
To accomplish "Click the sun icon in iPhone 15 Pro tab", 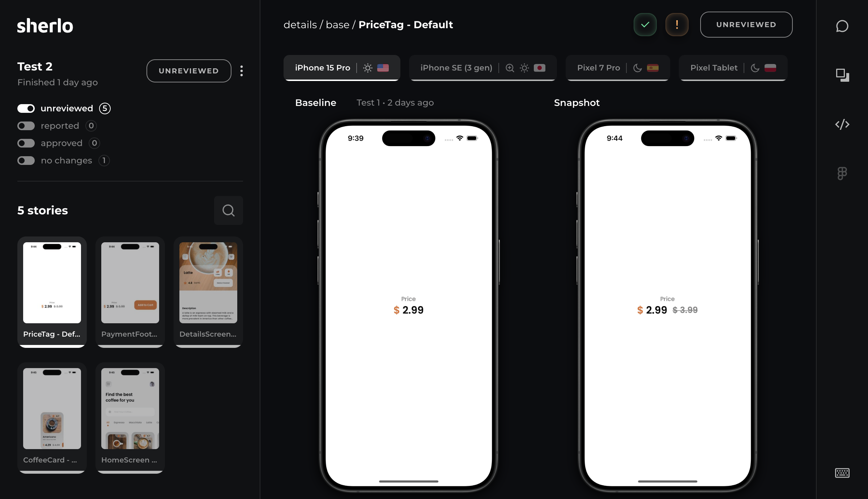I will (367, 68).
